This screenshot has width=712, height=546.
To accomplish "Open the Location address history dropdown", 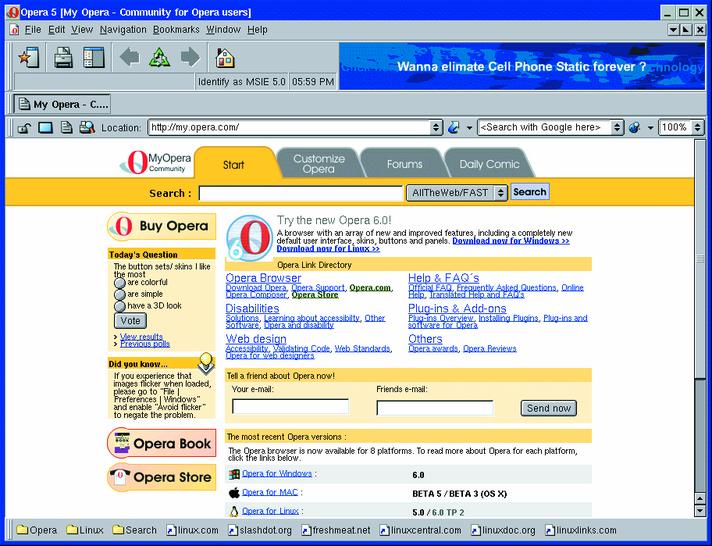I will (x=436, y=128).
